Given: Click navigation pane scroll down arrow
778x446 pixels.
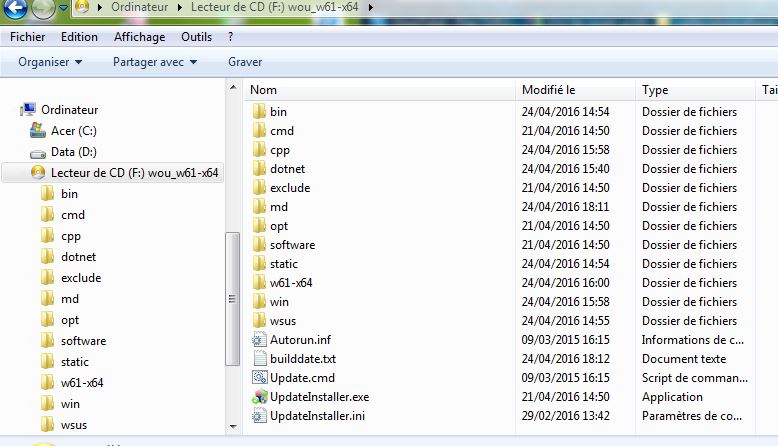Looking at the screenshot, I should pyautogui.click(x=233, y=426).
